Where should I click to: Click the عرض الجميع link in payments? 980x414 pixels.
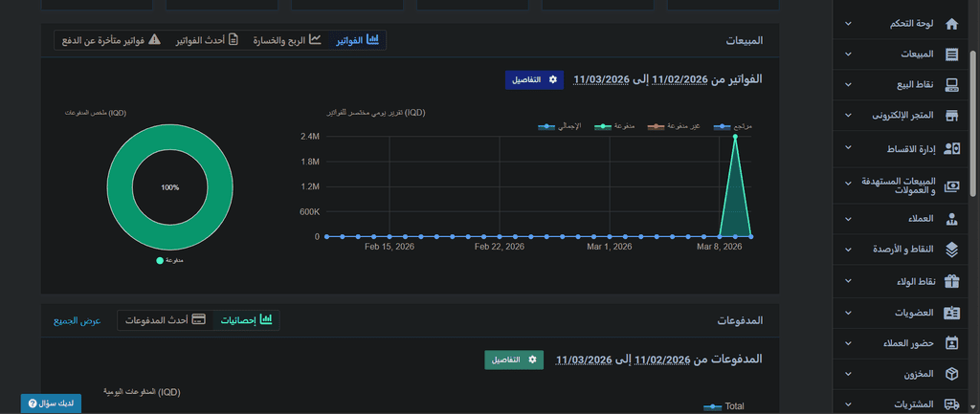pos(78,319)
